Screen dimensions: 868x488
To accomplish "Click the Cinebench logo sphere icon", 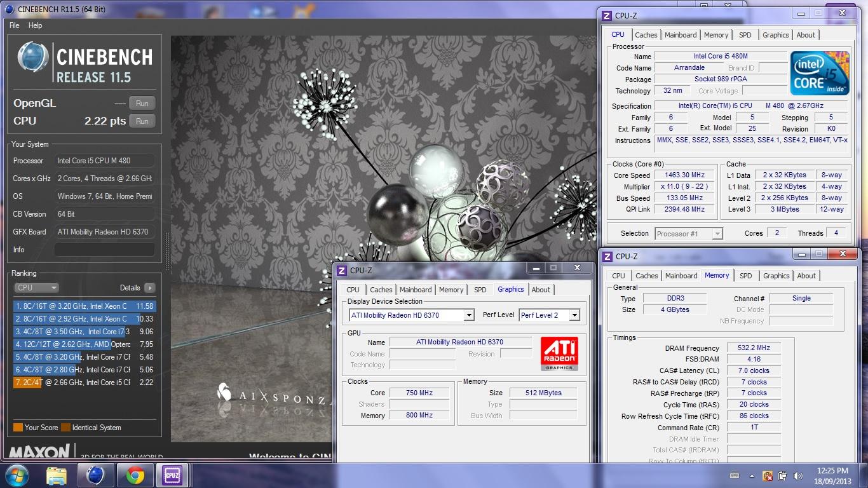I will (x=33, y=58).
